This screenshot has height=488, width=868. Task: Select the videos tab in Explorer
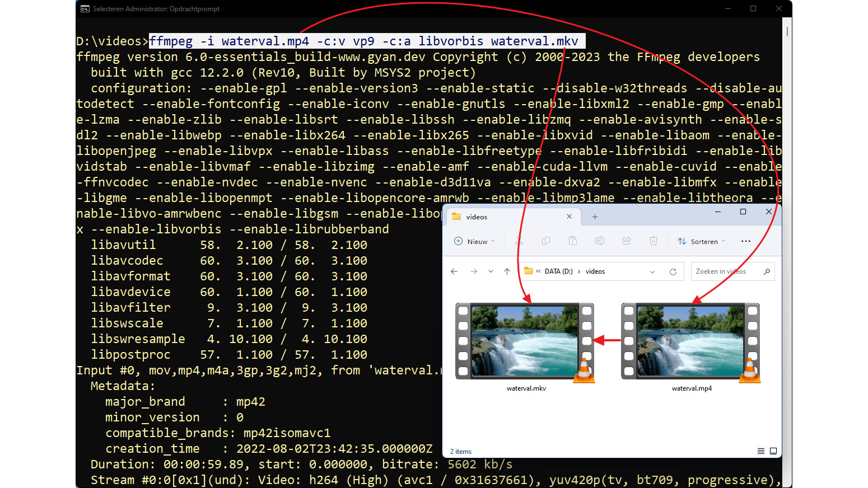pos(512,217)
